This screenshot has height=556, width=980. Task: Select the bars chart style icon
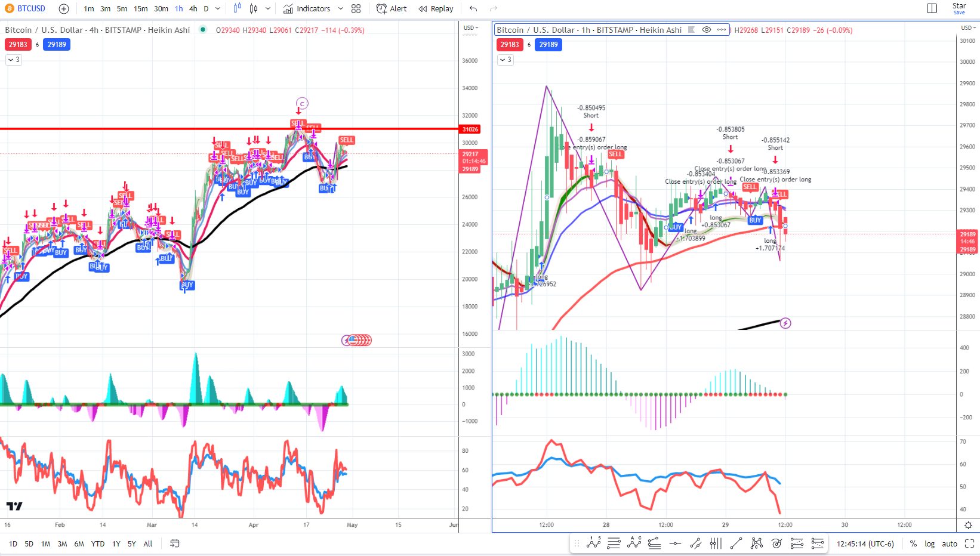(x=238, y=8)
